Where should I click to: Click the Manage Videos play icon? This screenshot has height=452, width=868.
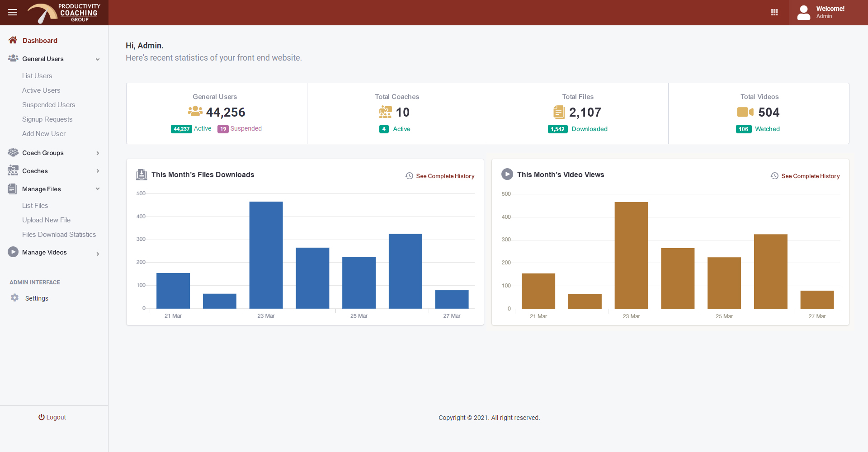[13, 252]
